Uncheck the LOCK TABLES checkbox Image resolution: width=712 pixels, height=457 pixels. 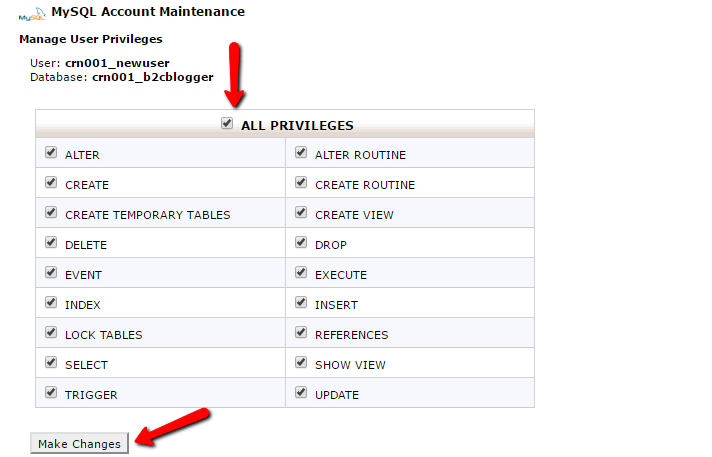(51, 332)
